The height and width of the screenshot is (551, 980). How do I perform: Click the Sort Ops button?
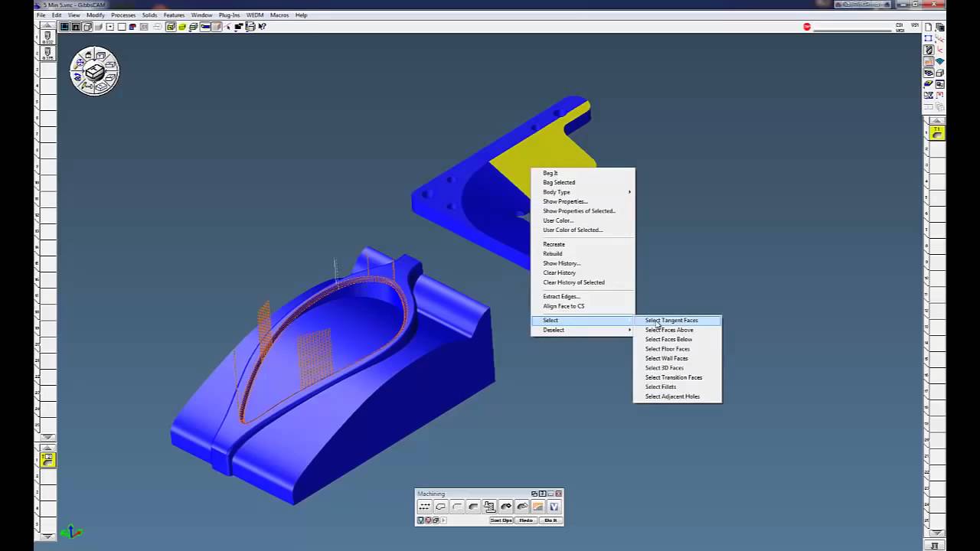tap(501, 520)
